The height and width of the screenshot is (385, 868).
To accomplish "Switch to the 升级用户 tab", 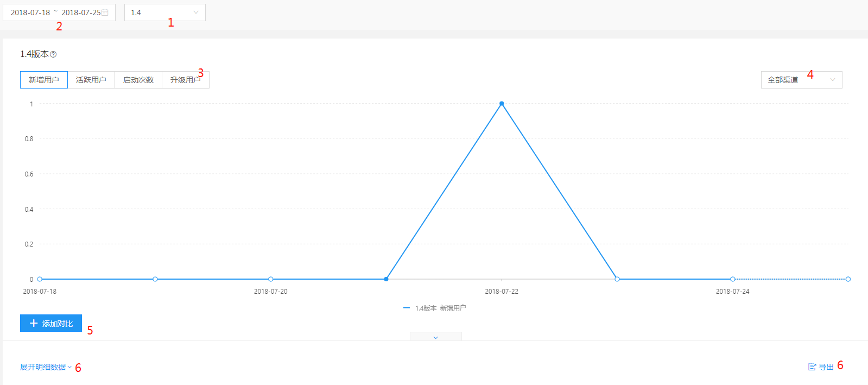I will [x=186, y=80].
